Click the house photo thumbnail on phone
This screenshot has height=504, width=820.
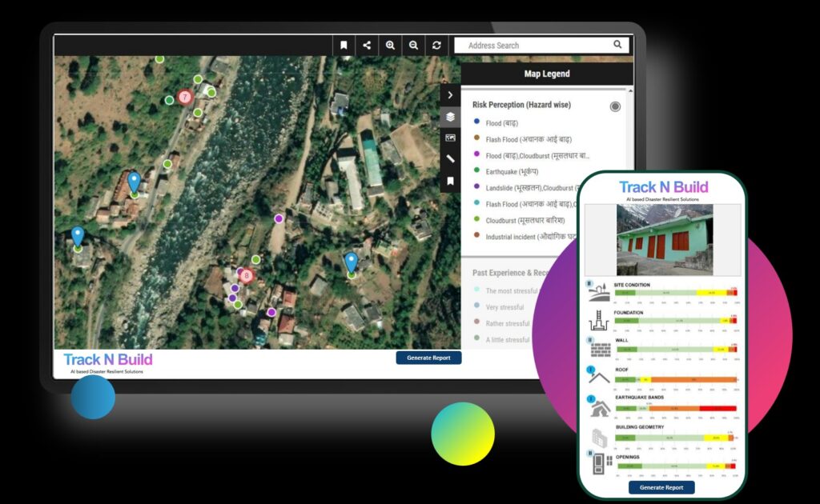coord(665,240)
